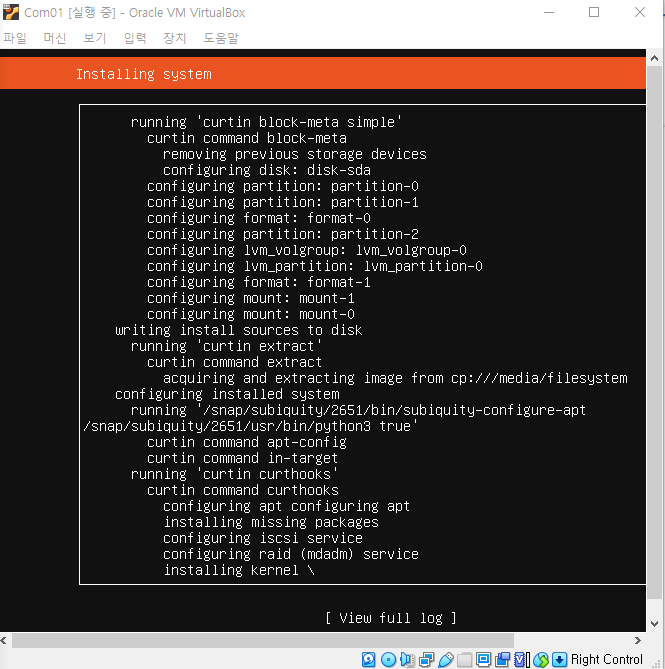Click 'removing previous storage devices' line
Viewport: 665px width, 669px height.
(x=294, y=154)
